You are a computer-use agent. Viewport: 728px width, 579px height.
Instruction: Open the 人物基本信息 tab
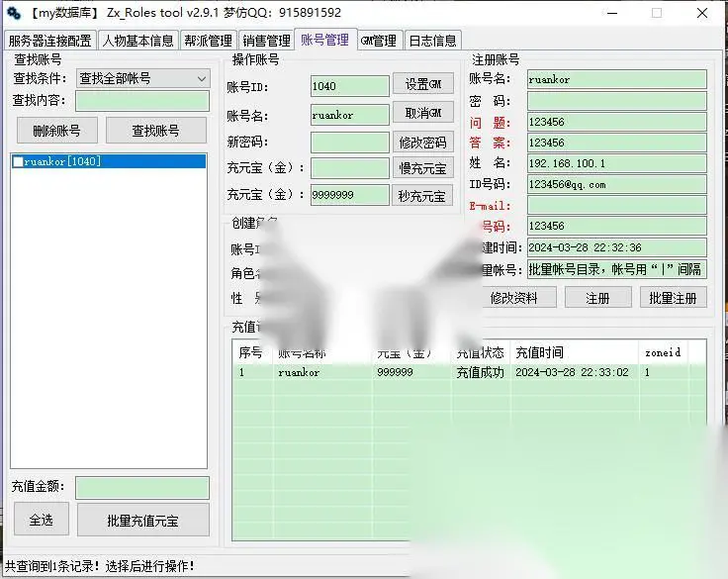click(137, 41)
